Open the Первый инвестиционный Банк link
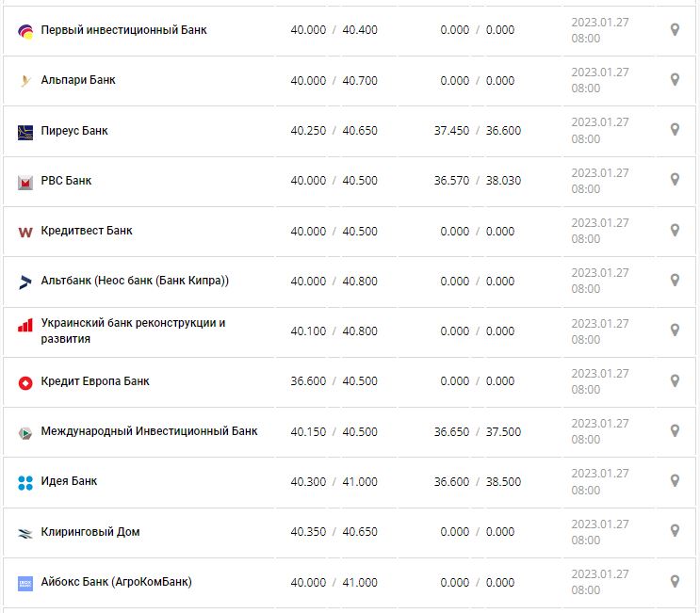Viewport: 700px width, 613px height. (123, 30)
